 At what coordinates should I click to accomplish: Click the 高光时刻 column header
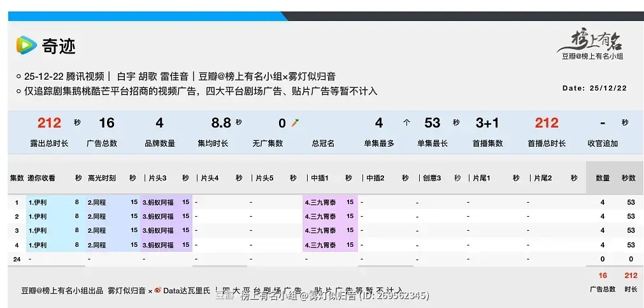point(102,178)
